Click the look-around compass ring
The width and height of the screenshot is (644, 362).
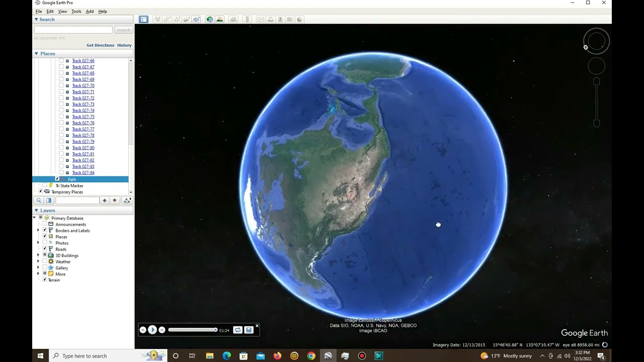[x=597, y=41]
